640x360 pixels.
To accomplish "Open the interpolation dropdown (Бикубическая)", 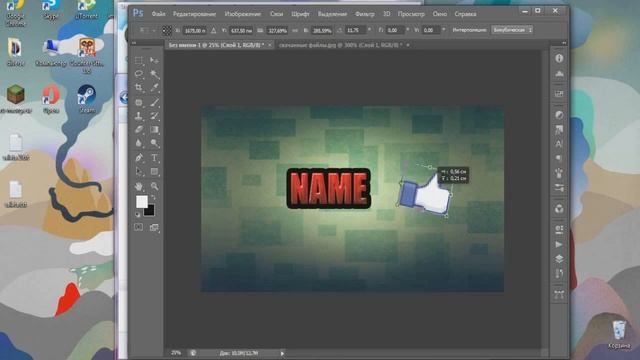I will click(x=512, y=30).
